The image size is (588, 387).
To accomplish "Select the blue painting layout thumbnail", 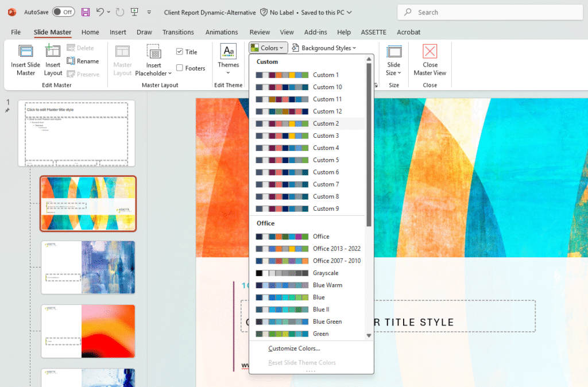I will pyautogui.click(x=88, y=268).
